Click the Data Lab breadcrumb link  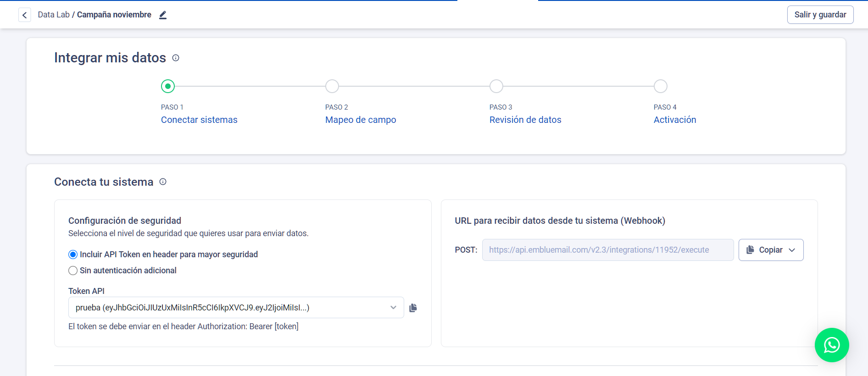pyautogui.click(x=53, y=15)
